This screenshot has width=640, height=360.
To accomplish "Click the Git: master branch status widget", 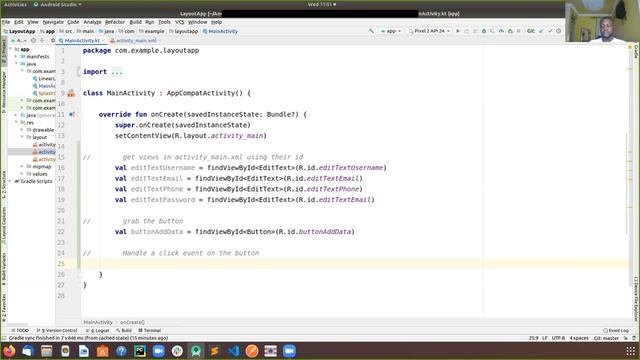I will pos(607,338).
